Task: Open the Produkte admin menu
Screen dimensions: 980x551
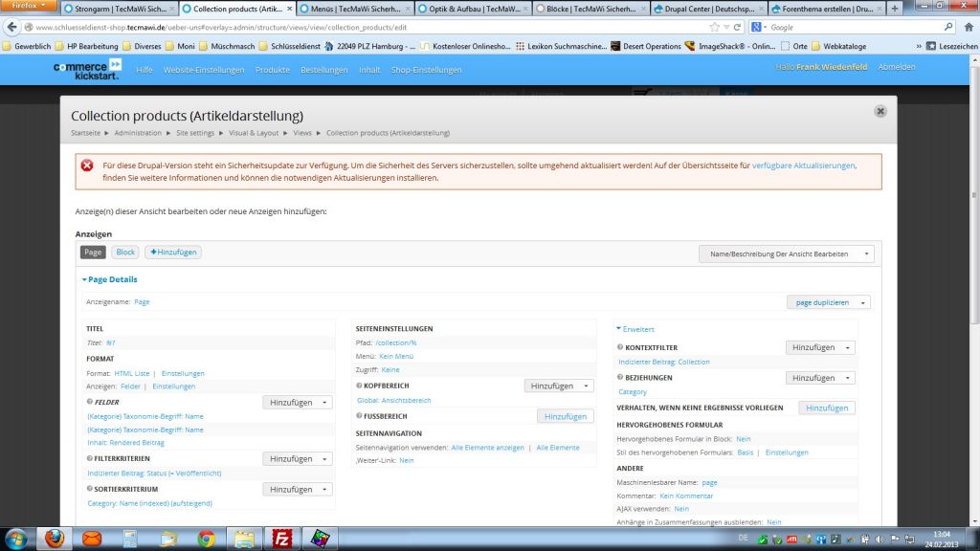Action: 272,70
